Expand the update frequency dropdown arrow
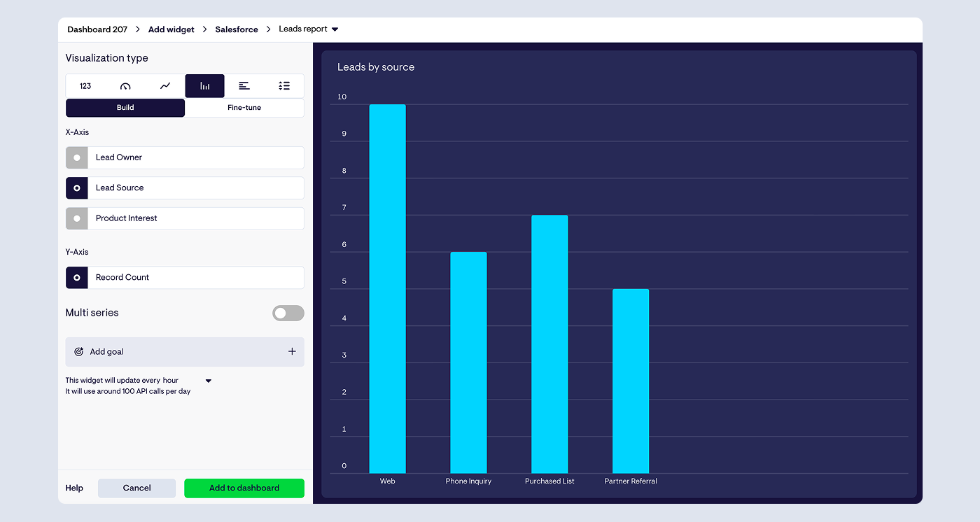980x522 pixels. tap(208, 381)
